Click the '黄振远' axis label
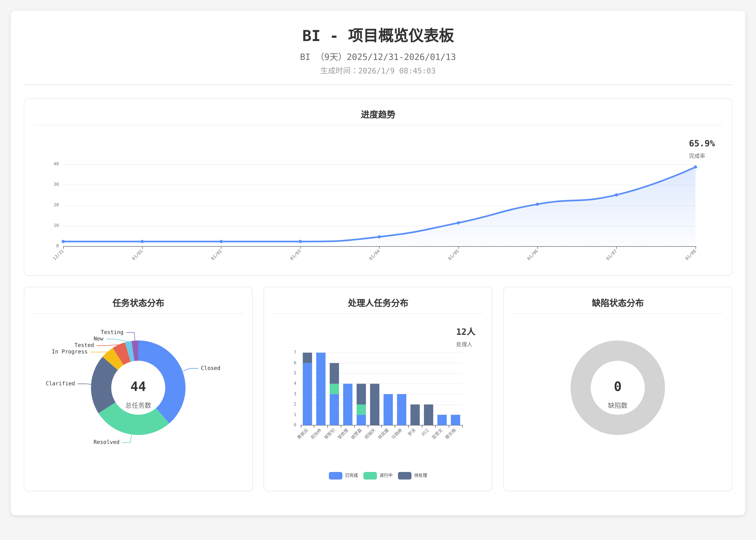756x540 pixels. pyautogui.click(x=302, y=434)
